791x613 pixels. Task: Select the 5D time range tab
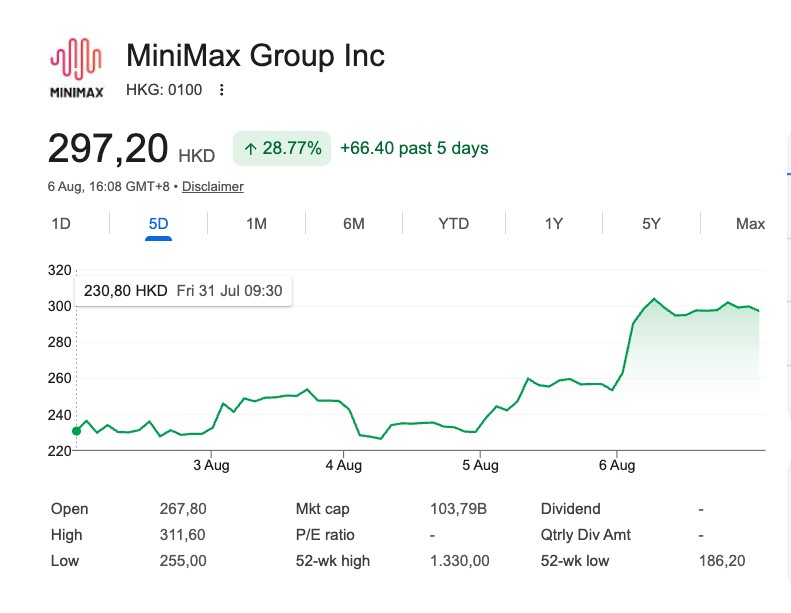point(158,224)
